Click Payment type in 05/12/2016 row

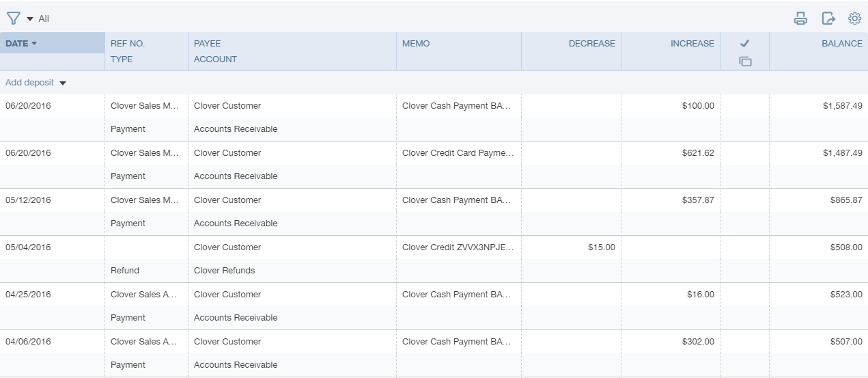(x=128, y=224)
